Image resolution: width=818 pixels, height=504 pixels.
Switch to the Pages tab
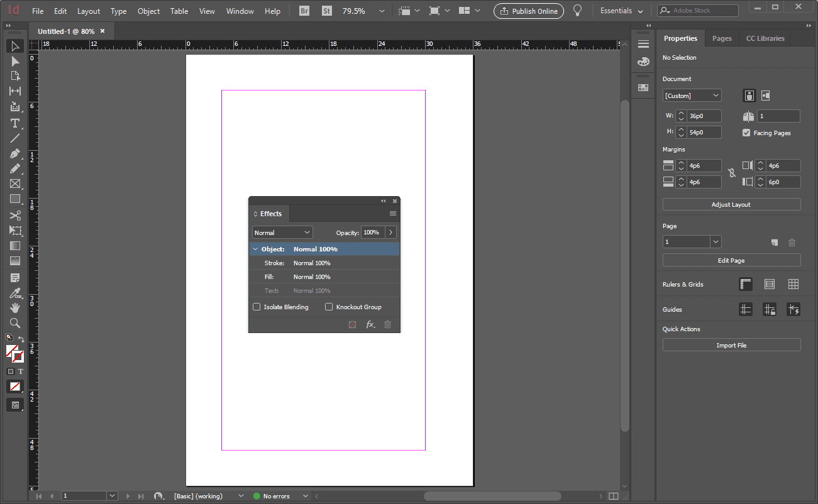pyautogui.click(x=721, y=38)
